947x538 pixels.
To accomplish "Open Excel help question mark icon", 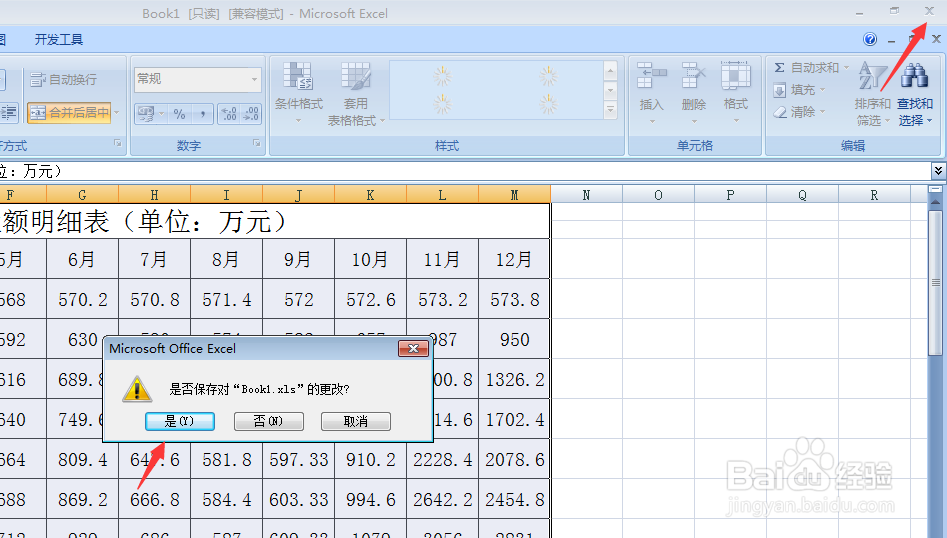I will click(870, 39).
